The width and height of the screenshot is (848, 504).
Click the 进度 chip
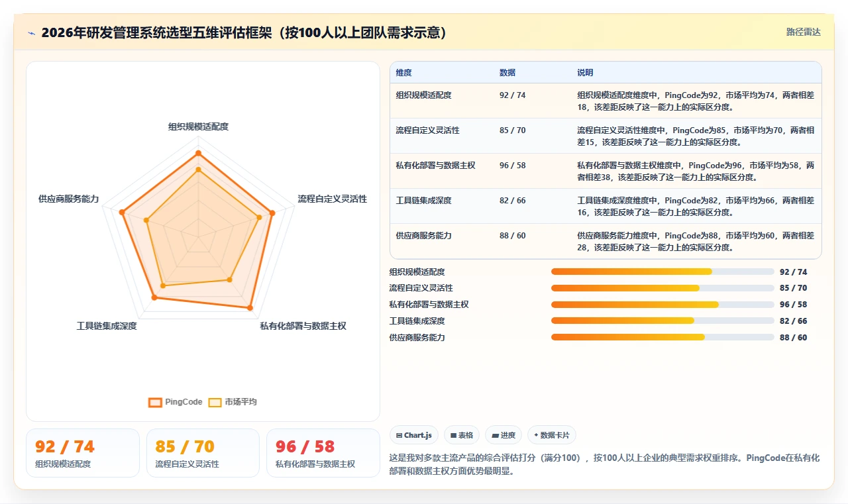coord(503,435)
